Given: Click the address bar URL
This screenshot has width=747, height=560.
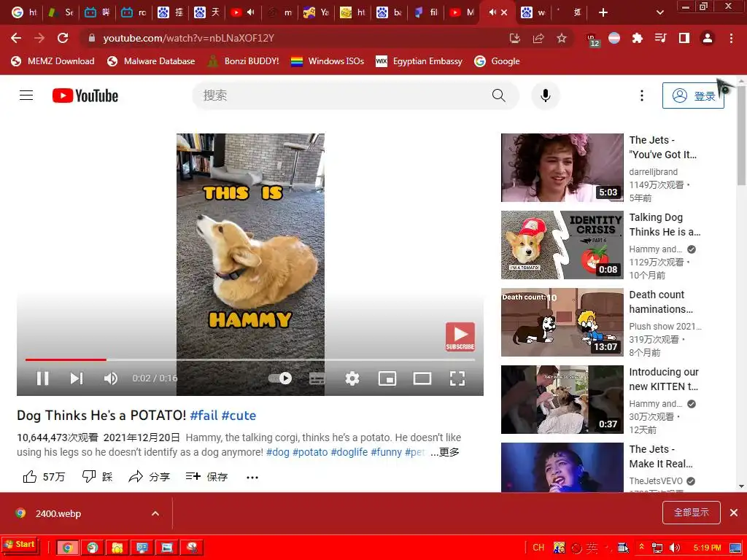Looking at the screenshot, I should 189,38.
